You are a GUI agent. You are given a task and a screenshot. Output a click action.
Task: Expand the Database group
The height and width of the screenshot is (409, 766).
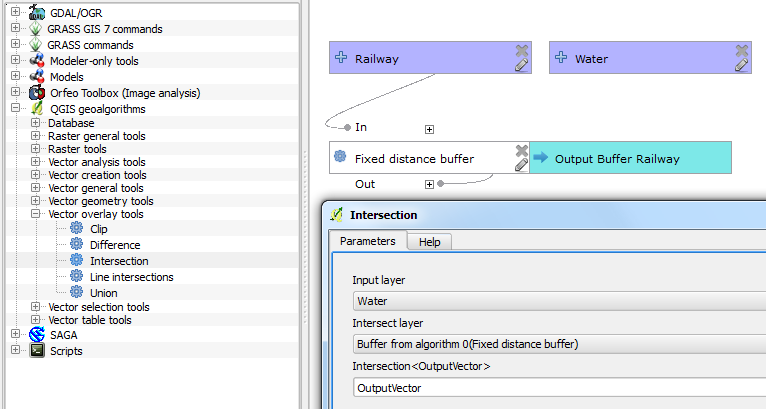[x=35, y=122]
